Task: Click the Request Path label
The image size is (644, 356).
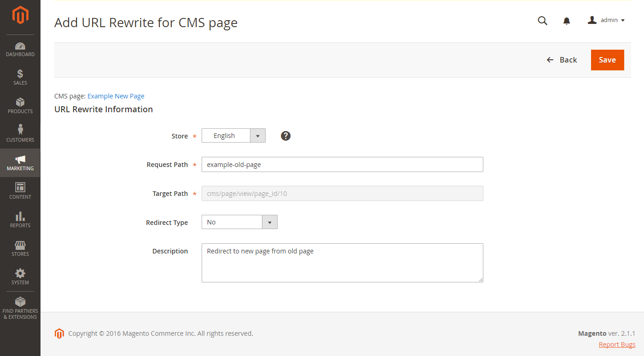Action: pyautogui.click(x=167, y=165)
